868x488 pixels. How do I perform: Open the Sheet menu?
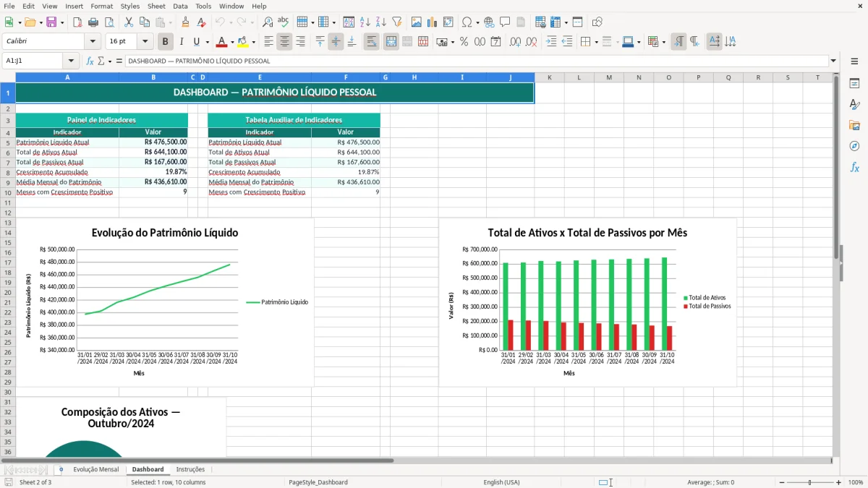click(x=156, y=6)
